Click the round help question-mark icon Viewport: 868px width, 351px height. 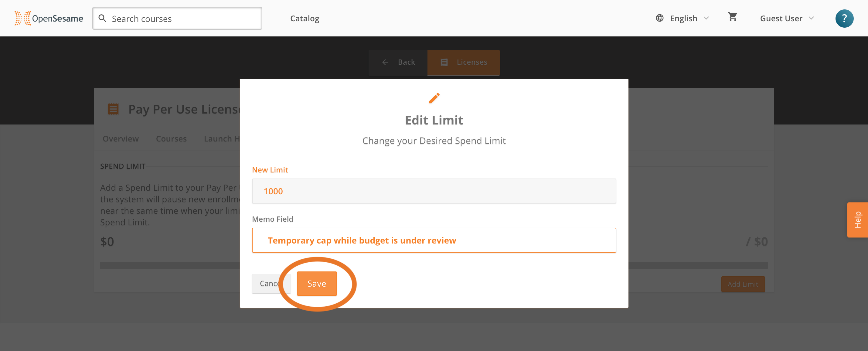point(844,18)
